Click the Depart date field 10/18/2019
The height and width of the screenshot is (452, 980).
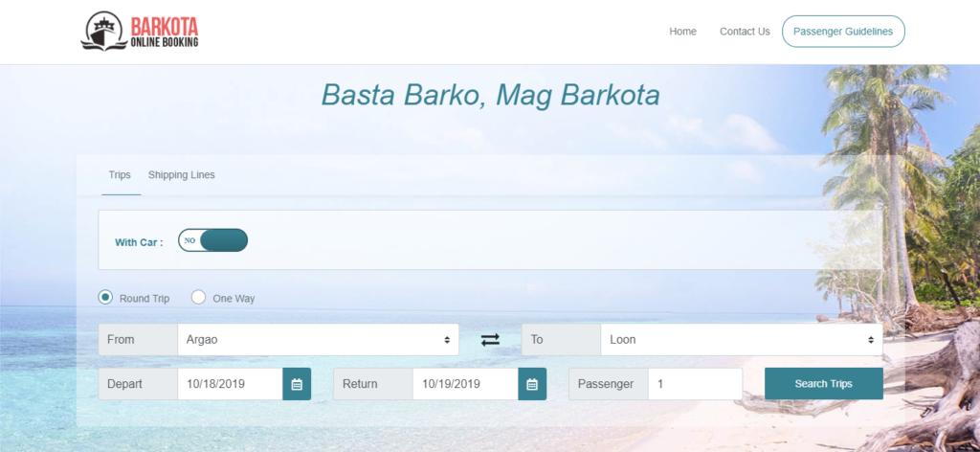(x=230, y=384)
